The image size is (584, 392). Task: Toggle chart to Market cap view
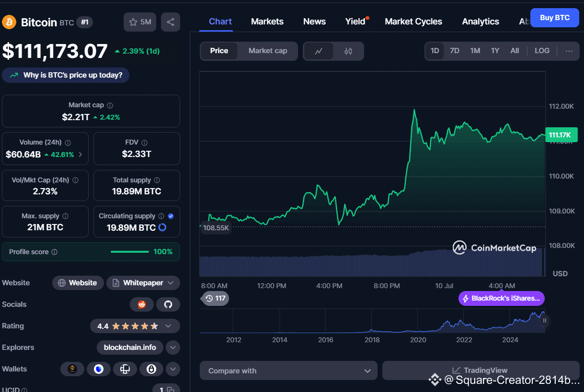pos(268,51)
